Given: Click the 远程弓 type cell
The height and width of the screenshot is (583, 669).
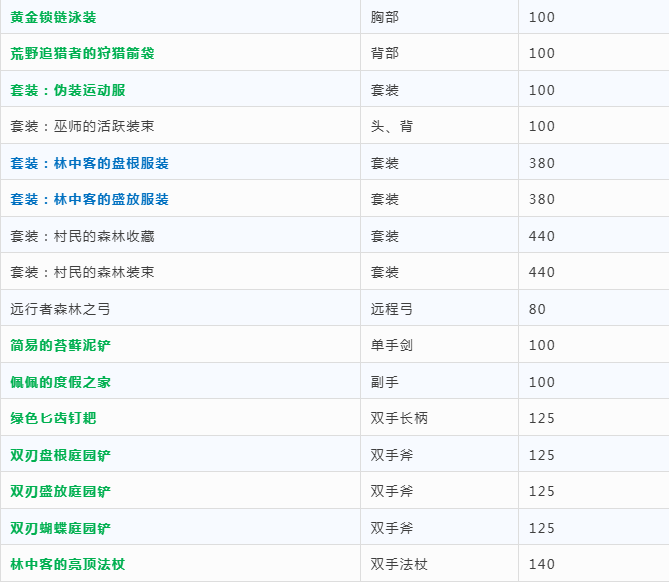Looking at the screenshot, I should point(391,309).
